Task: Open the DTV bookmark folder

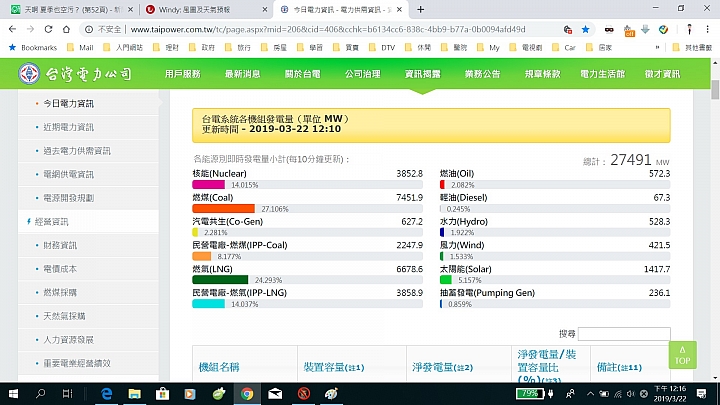Action: click(x=382, y=47)
